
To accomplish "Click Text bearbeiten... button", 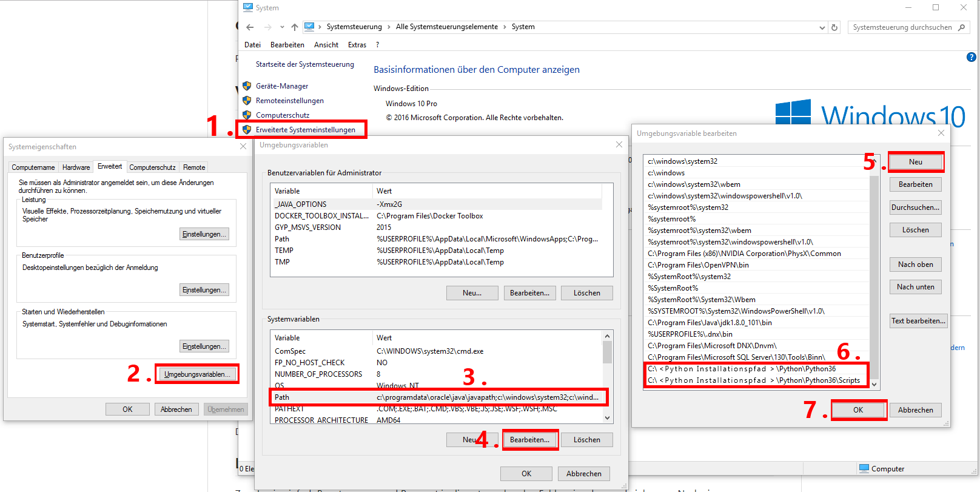I will pyautogui.click(x=918, y=321).
